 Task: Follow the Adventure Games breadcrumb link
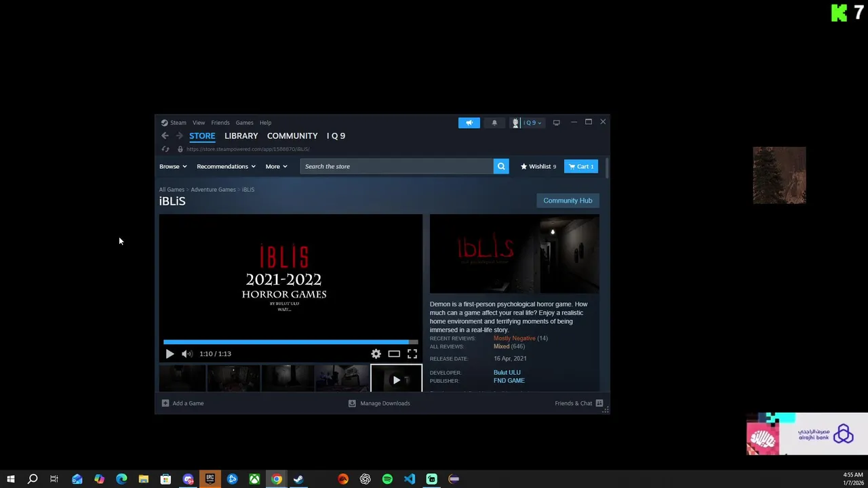pyautogui.click(x=213, y=190)
